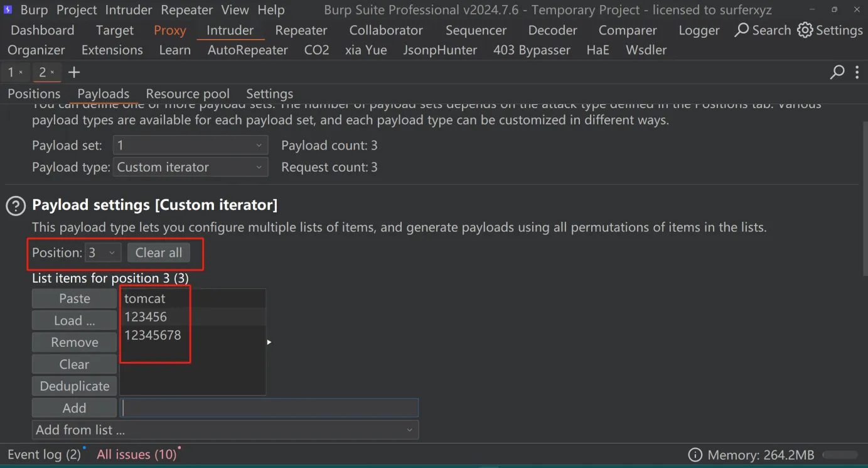Screen dimensions: 868x468
Task: Open the three-dot options menu
Action: 857,72
